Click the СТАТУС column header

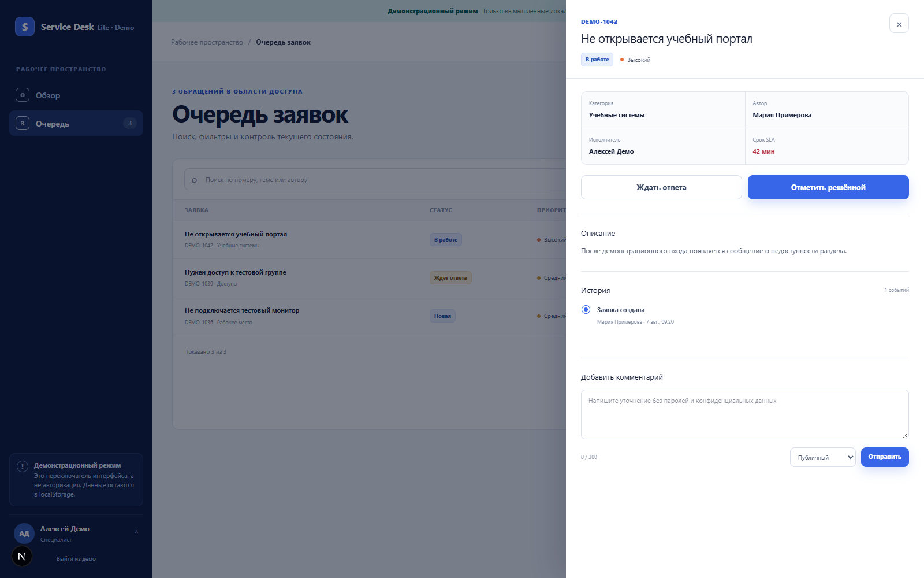(x=441, y=210)
